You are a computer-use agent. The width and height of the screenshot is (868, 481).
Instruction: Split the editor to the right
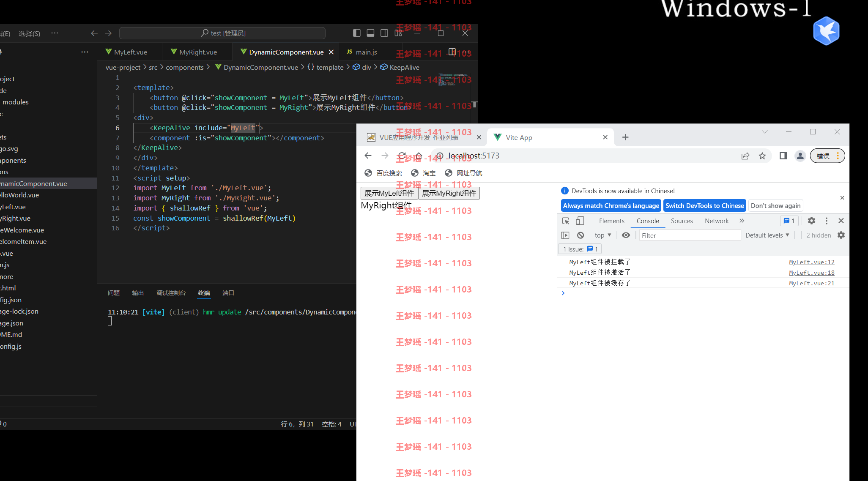[x=452, y=52]
